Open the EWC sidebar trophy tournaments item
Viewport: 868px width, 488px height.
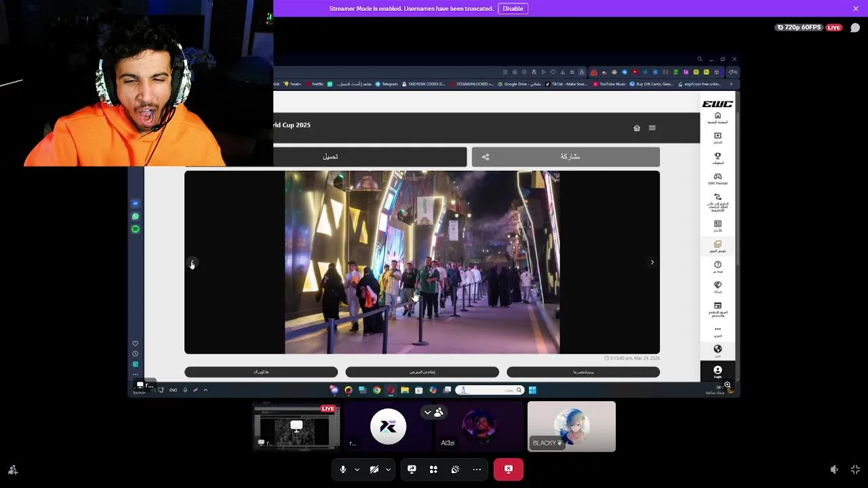click(717, 159)
